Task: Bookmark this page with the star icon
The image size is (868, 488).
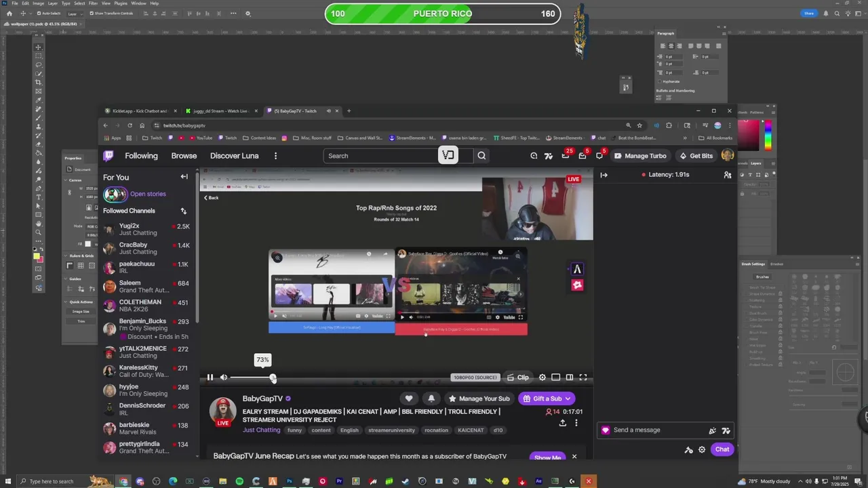Action: tap(639, 125)
